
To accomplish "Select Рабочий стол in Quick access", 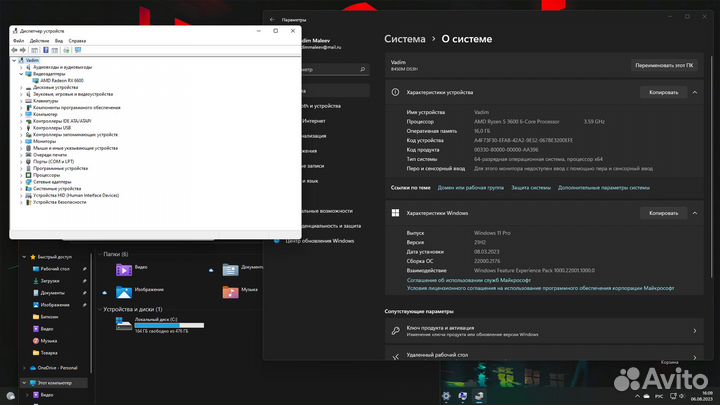I will tap(55, 269).
